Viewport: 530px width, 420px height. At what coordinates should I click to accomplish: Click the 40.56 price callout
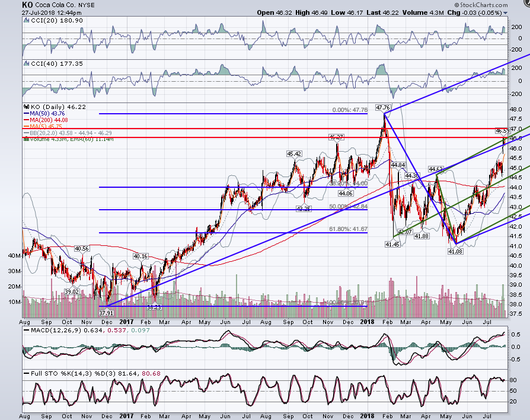[82, 249]
